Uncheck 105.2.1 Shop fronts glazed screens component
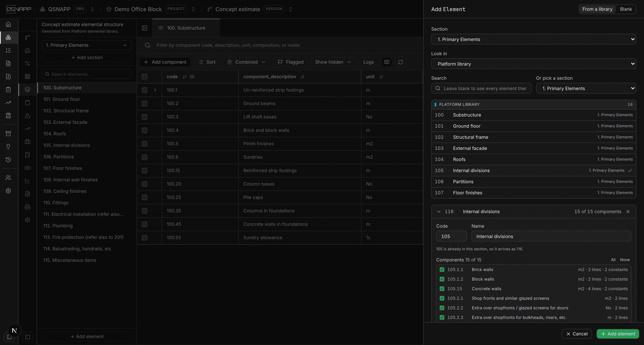 pos(442,298)
